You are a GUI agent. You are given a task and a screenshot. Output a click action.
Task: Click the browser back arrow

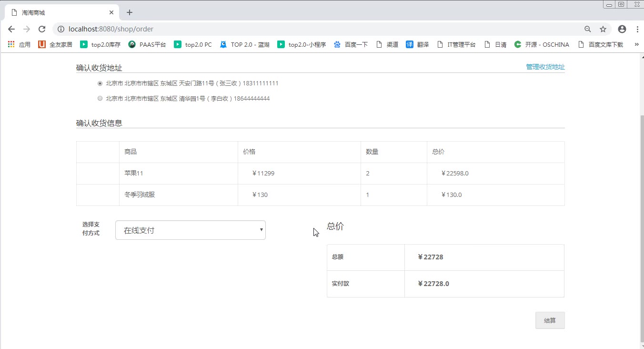tap(11, 29)
